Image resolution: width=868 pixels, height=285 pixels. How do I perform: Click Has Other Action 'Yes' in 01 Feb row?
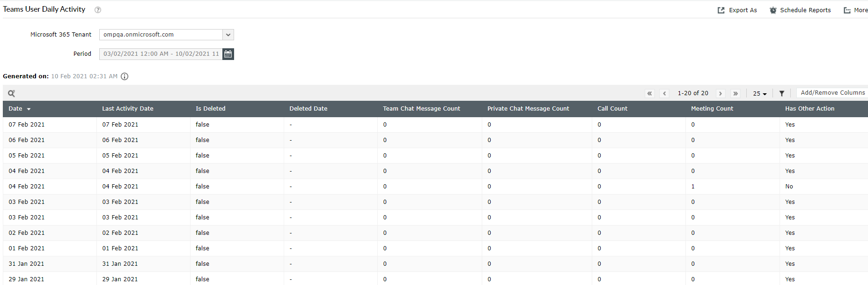click(790, 248)
